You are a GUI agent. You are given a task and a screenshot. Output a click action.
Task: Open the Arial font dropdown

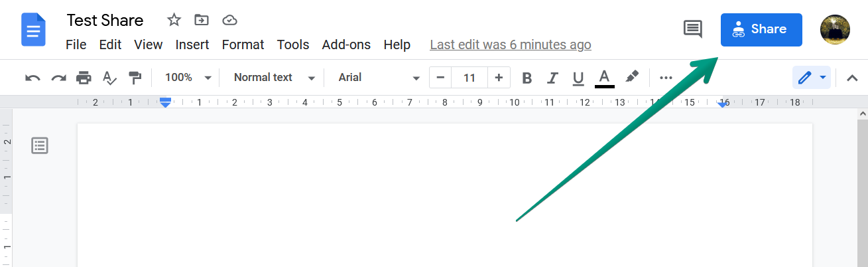tap(379, 78)
